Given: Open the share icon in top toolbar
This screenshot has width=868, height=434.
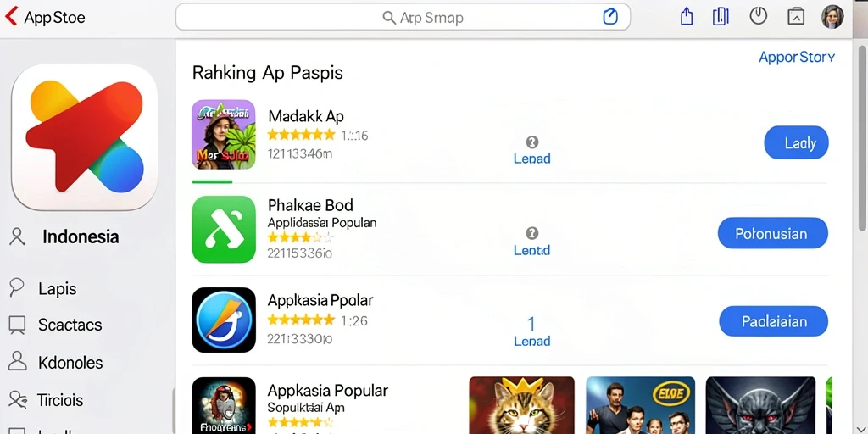Looking at the screenshot, I should click(687, 17).
